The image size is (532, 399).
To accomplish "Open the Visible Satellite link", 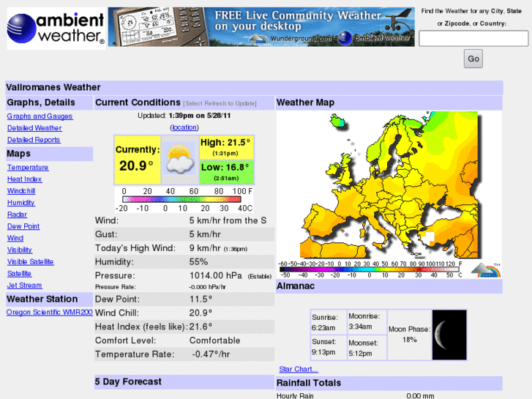I will [x=31, y=262].
